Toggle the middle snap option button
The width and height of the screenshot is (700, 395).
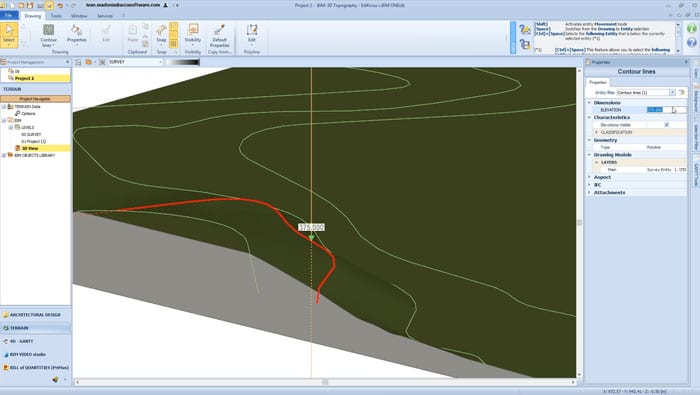pyautogui.click(x=174, y=35)
